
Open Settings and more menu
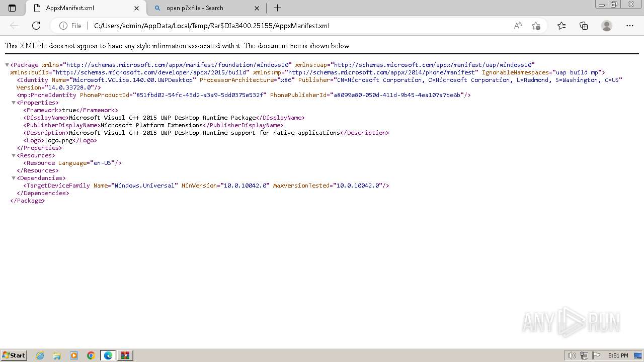click(630, 26)
